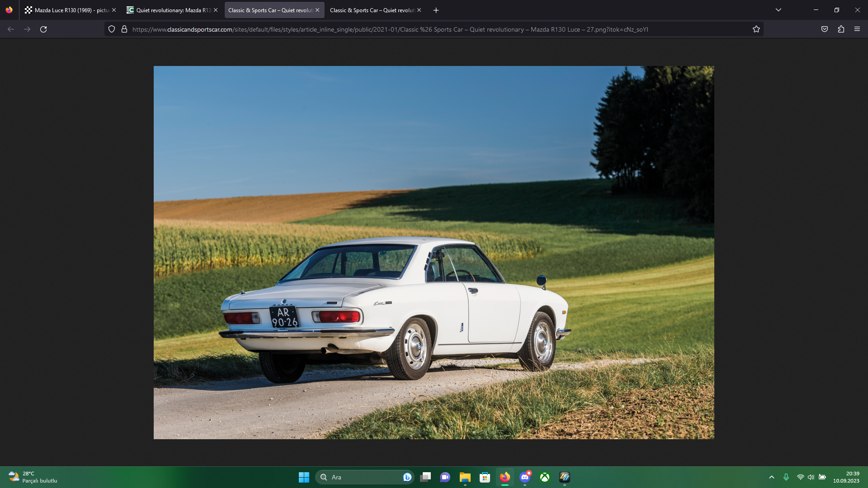Image resolution: width=868 pixels, height=488 pixels.
Task: Open the Save to Pocket icon
Action: [x=825, y=29]
